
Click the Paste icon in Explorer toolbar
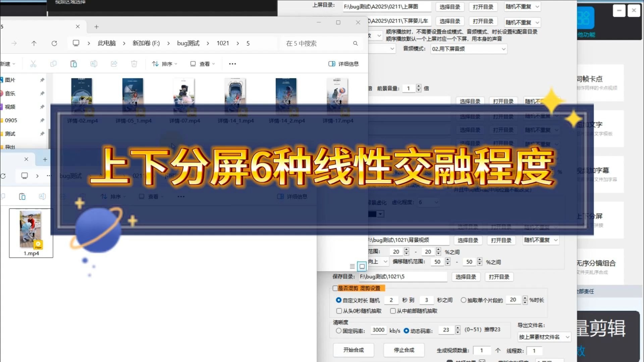coord(73,64)
